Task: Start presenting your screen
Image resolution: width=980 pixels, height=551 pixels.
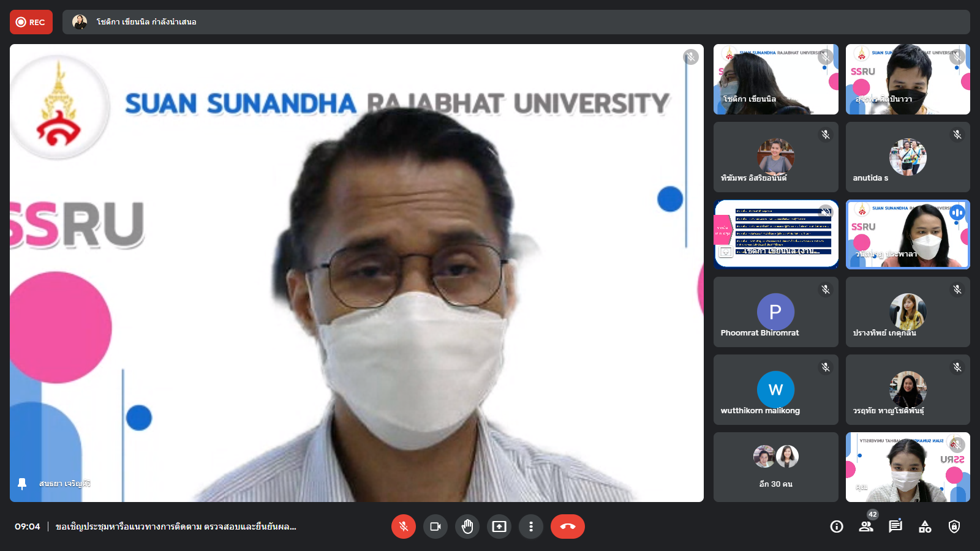Action: point(499,527)
